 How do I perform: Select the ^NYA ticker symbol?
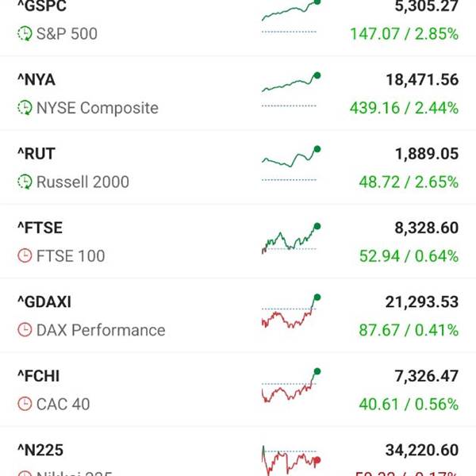point(36,80)
